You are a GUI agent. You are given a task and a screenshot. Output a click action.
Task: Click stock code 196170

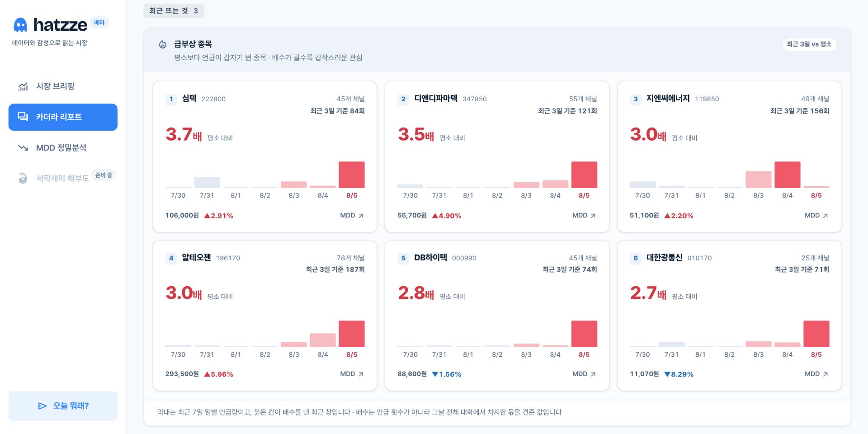point(228,258)
